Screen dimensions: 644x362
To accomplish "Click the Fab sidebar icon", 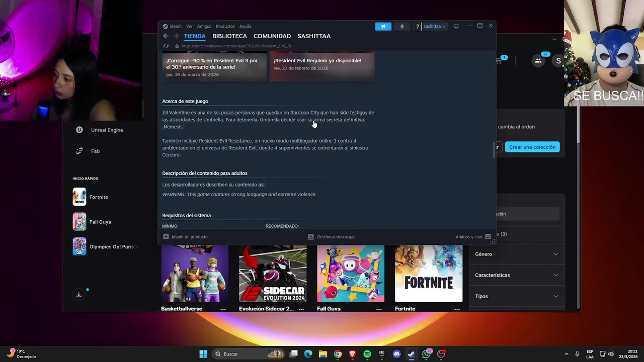I will [79, 151].
